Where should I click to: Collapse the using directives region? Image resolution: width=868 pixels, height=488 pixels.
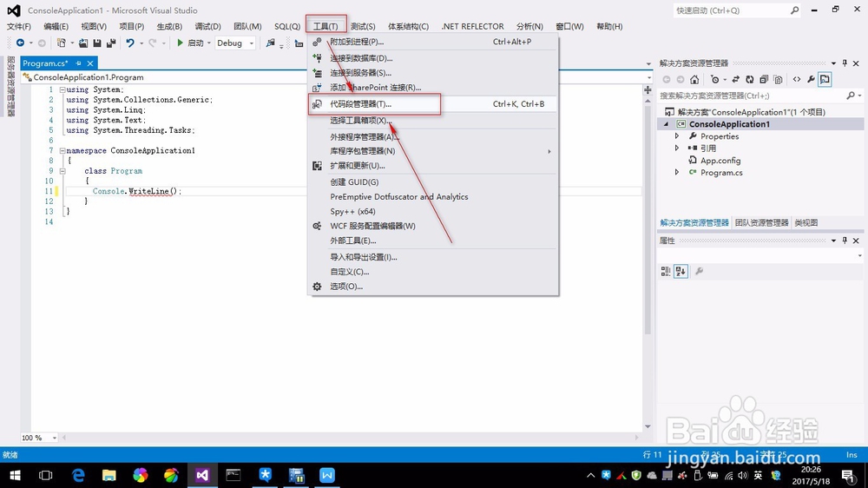point(62,89)
